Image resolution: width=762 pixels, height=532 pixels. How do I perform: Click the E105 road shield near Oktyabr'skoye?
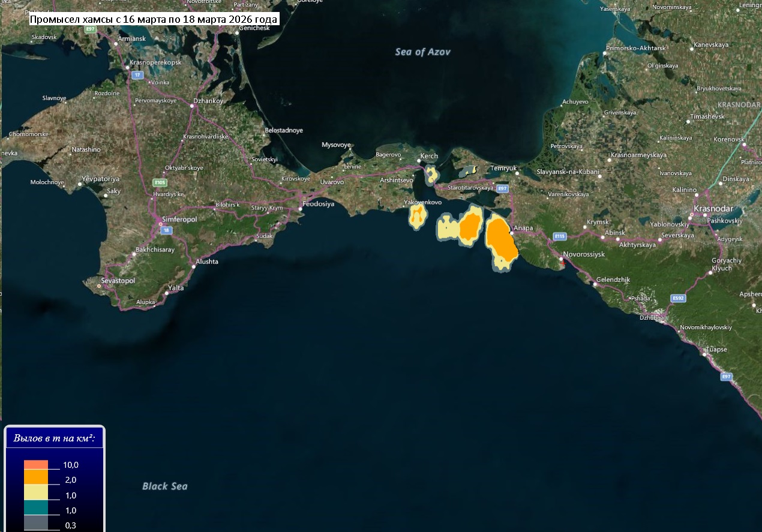[160, 182]
